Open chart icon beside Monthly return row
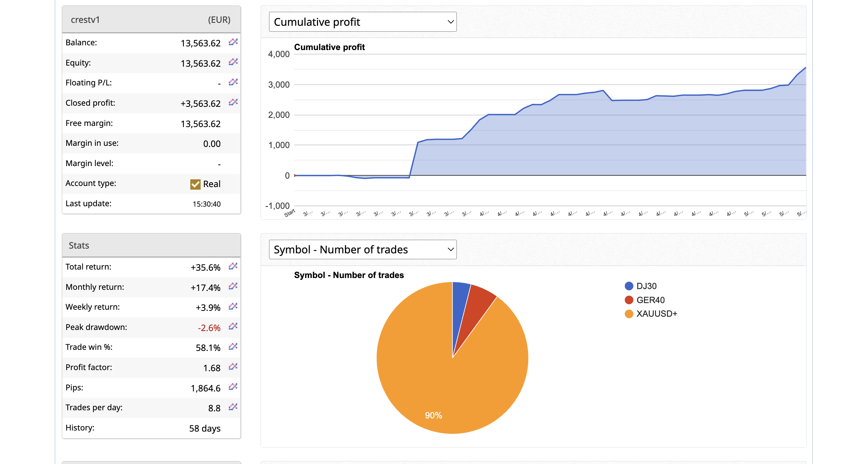868x464 pixels. 233,286
